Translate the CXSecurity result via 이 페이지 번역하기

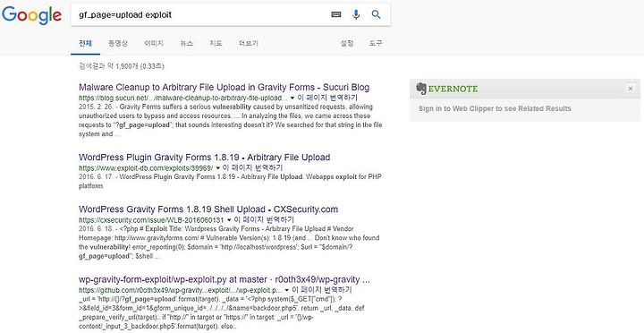pyautogui.click(x=264, y=220)
